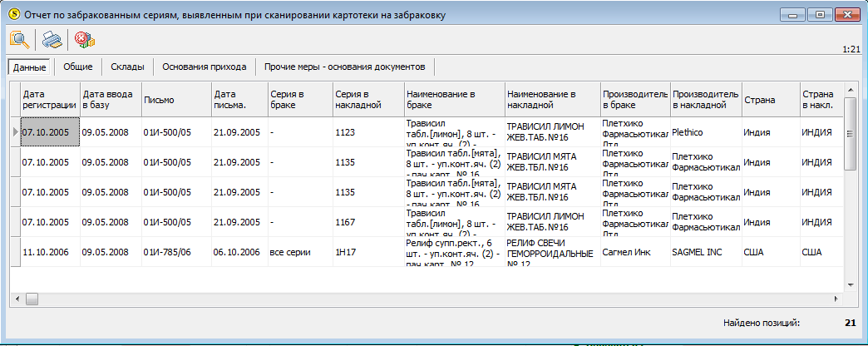Image resolution: width=868 pixels, height=346 pixels.
Task: Click the yellow application icon in title bar
Action: click(14, 15)
